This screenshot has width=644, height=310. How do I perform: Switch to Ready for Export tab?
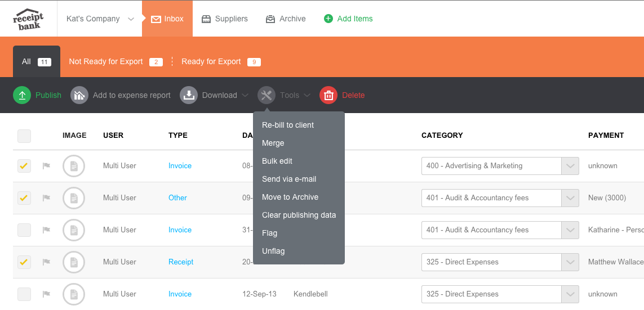[221, 61]
